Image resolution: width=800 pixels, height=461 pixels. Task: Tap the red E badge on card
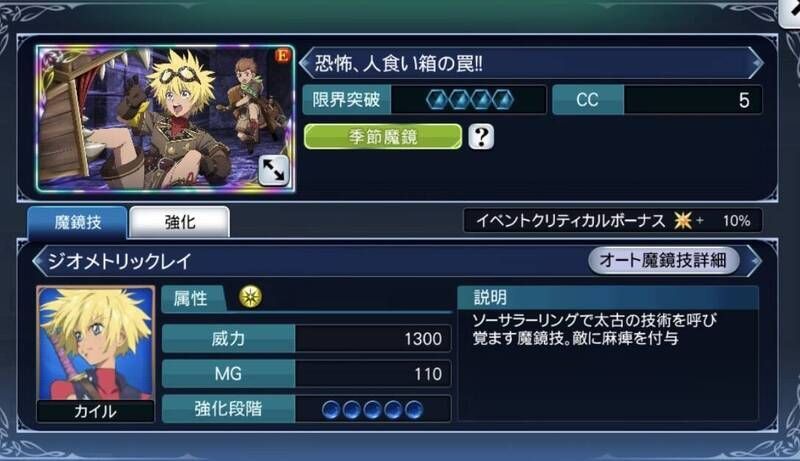pos(282,55)
